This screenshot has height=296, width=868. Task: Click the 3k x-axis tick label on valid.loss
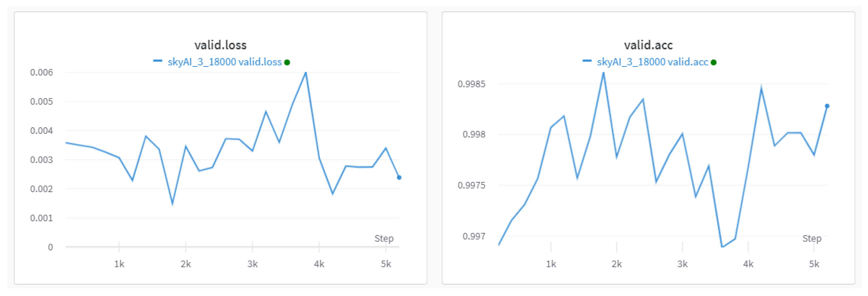coord(252,264)
